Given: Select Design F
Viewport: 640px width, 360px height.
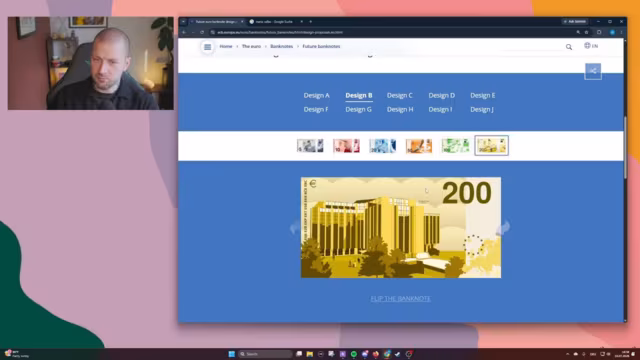Looking at the screenshot, I should point(316,109).
